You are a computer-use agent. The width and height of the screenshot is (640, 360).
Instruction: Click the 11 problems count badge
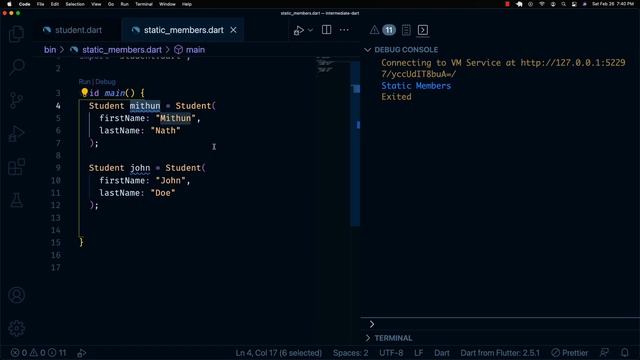[x=389, y=30]
